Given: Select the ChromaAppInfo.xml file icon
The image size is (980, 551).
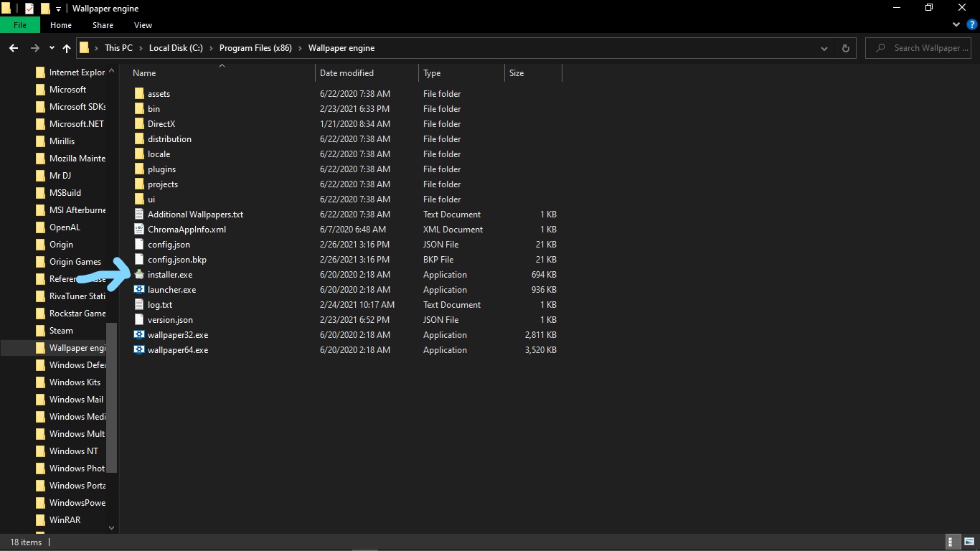Looking at the screenshot, I should coord(139,230).
